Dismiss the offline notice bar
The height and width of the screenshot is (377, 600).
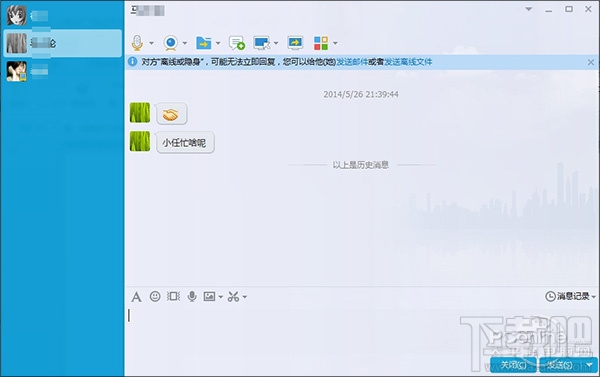tap(591, 62)
